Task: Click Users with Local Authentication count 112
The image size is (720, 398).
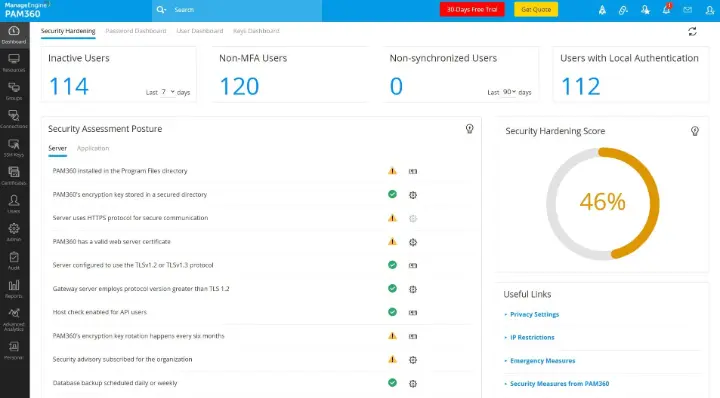Action: [x=580, y=86]
